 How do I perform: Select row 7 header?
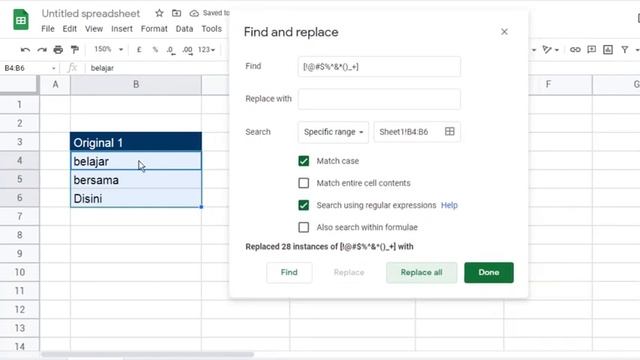click(x=20, y=216)
